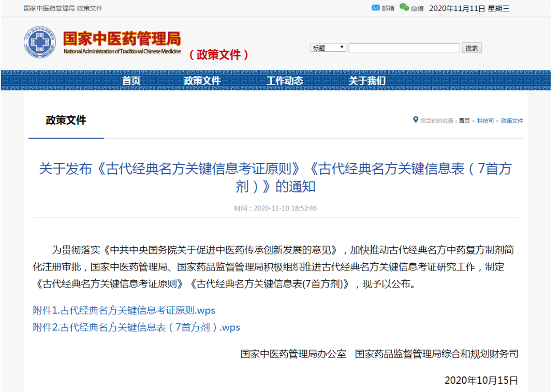Screen dimensions: 559x392
Task: Click the date 2020年11月11日 星期三
Action: (x=469, y=8)
